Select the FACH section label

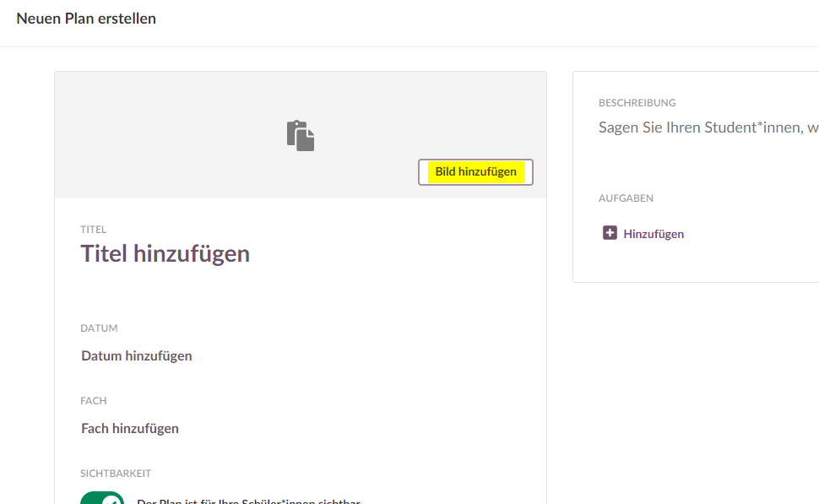(94, 401)
